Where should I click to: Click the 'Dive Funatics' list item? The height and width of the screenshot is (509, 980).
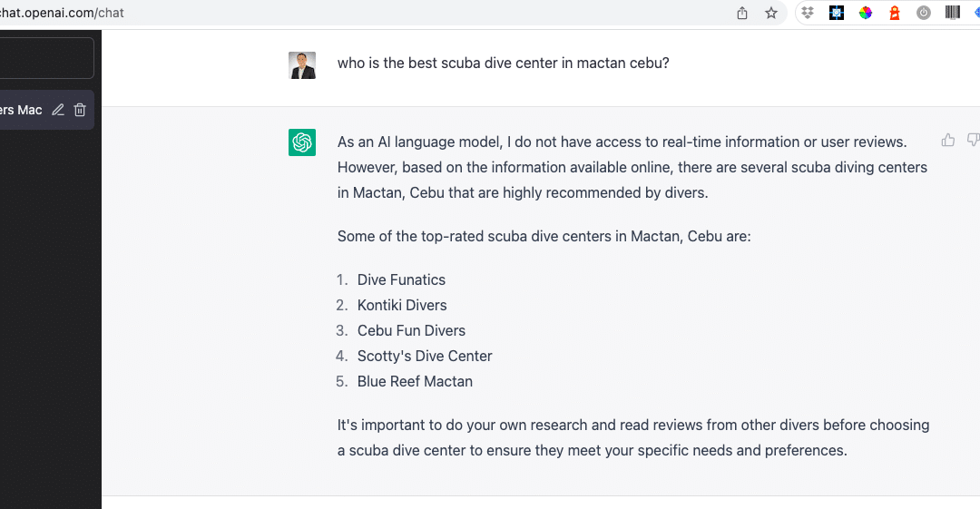pos(401,279)
